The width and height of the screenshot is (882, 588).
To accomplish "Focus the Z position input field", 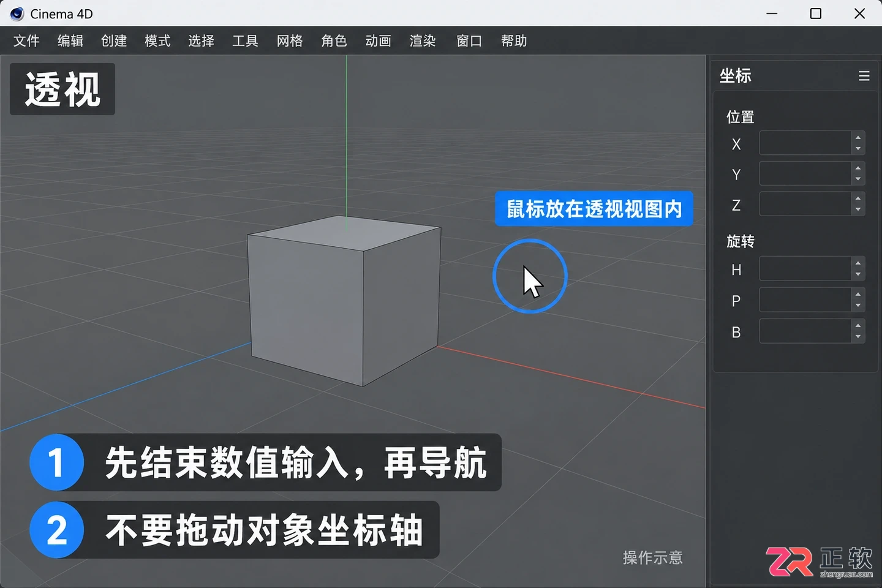I will coord(805,204).
